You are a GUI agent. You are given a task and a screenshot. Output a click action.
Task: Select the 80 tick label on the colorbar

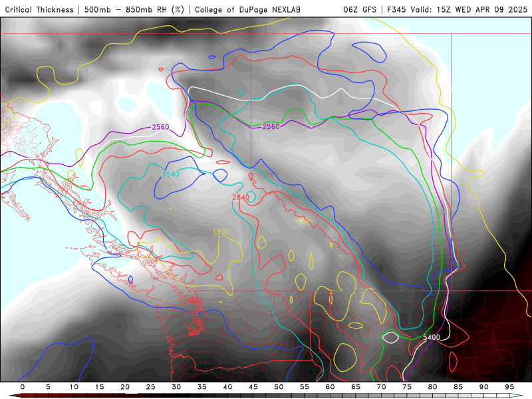click(x=432, y=387)
